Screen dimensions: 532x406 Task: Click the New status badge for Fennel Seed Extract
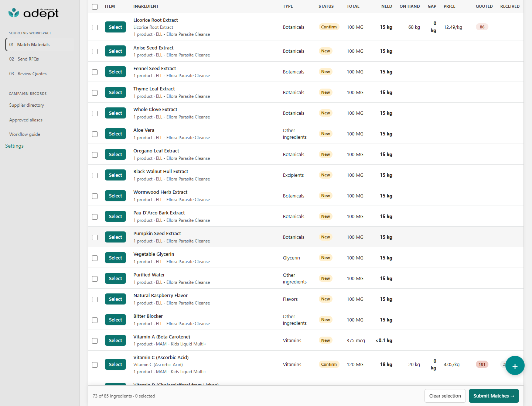pyautogui.click(x=325, y=72)
